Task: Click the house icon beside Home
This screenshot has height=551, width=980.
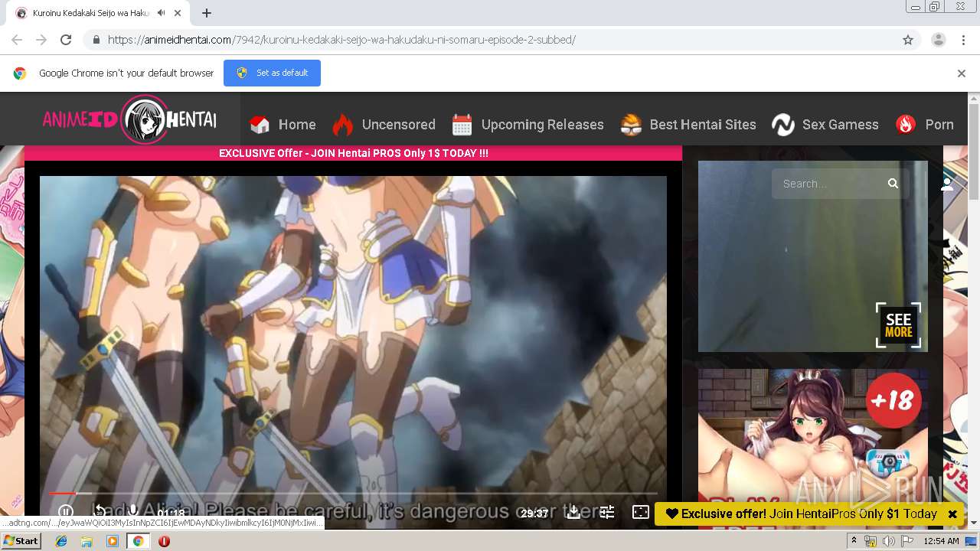Action: 260,125
